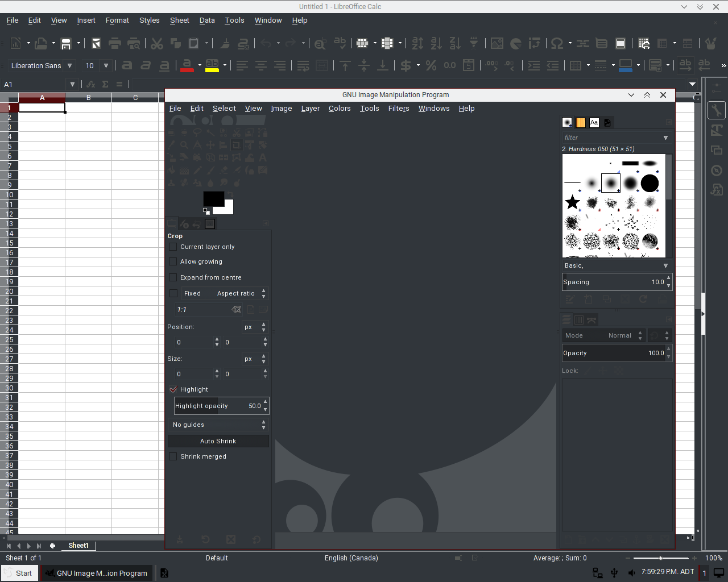Screen dimensions: 728x582
Task: Check the Allow growing option
Action: pos(173,261)
